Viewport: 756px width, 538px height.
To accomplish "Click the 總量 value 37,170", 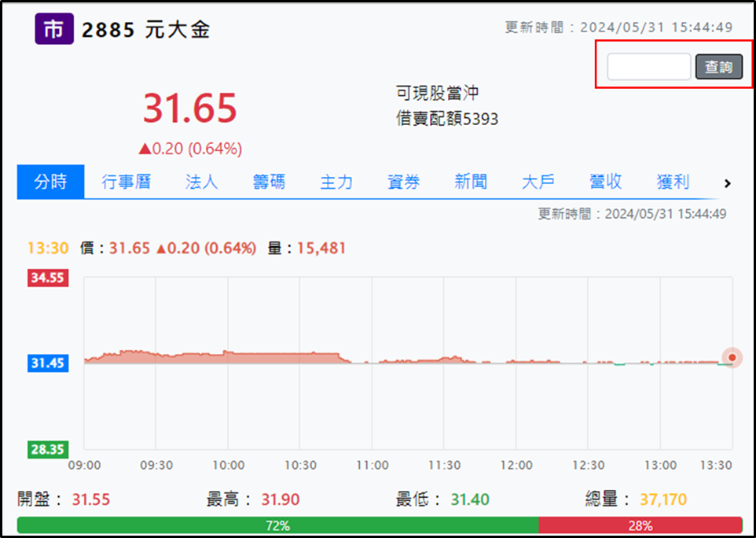I will 663,499.
